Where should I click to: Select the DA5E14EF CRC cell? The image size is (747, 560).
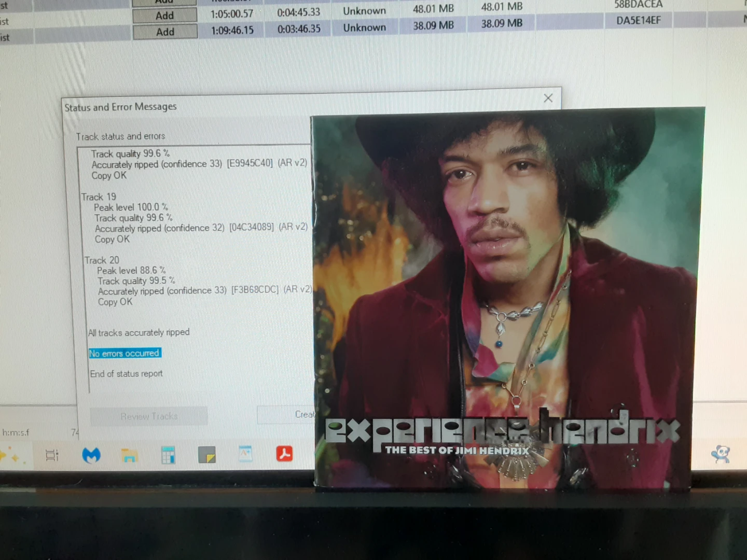tap(639, 21)
